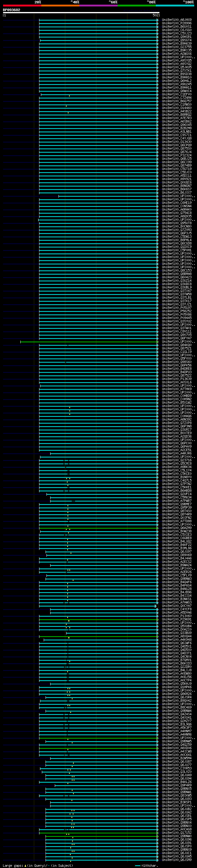
Task: Click the cyan alignment bar for A8JHX9
Action: pos(99,20)
